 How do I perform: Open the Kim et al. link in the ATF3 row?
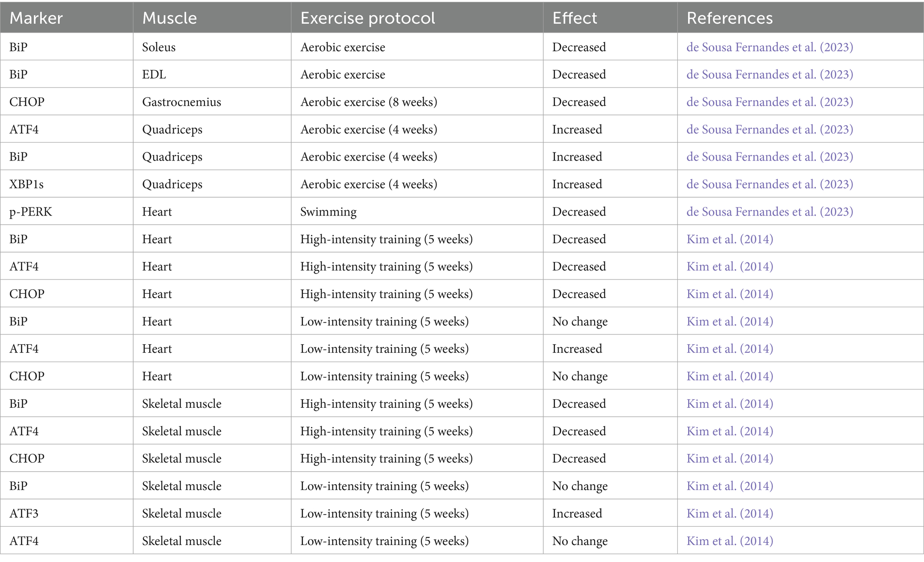pyautogui.click(x=730, y=513)
